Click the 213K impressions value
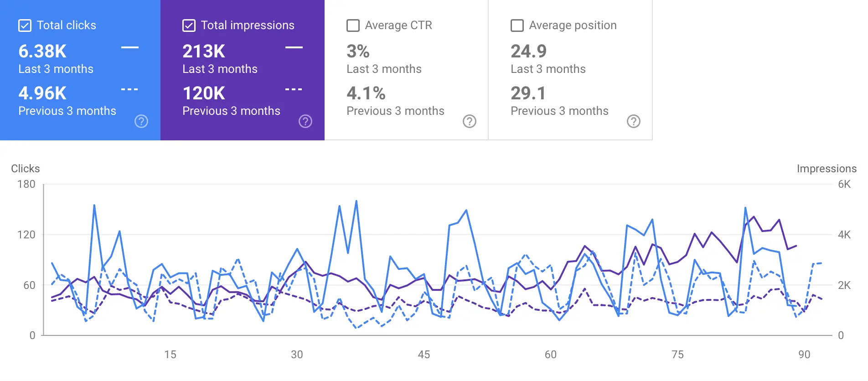The image size is (868, 381). [203, 51]
